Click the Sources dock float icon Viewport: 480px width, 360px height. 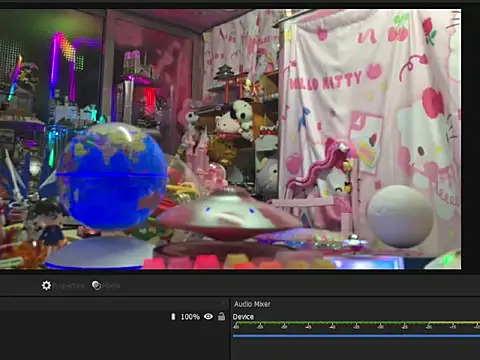point(223,303)
